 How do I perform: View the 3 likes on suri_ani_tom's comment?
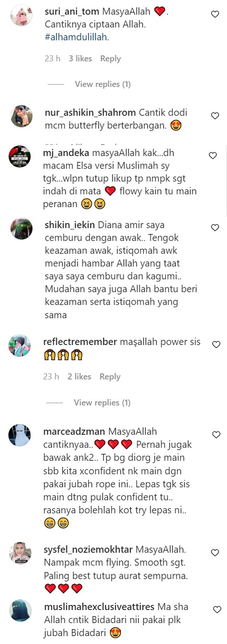(80, 59)
